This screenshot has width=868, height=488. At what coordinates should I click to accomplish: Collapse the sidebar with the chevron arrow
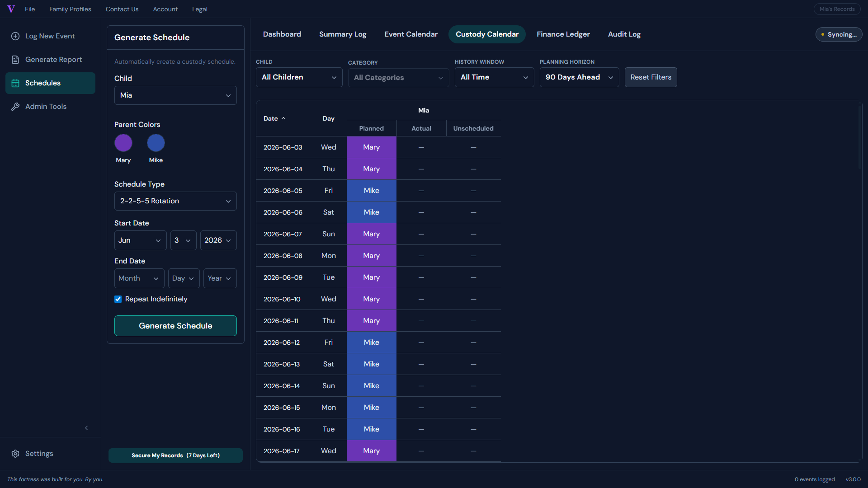click(86, 428)
